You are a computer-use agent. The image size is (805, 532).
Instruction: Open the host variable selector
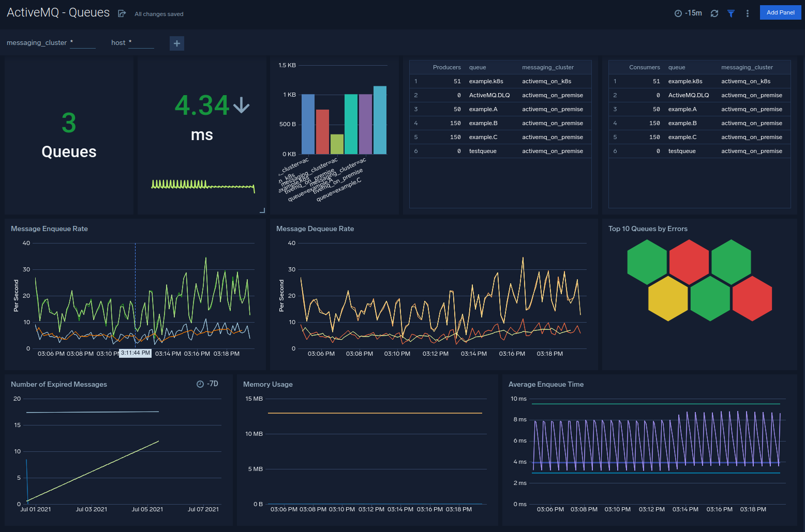[141, 42]
